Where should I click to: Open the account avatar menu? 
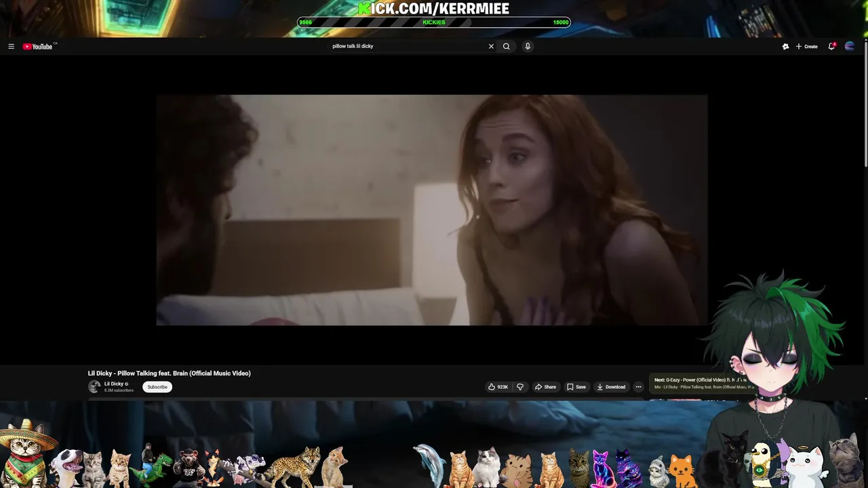point(850,46)
